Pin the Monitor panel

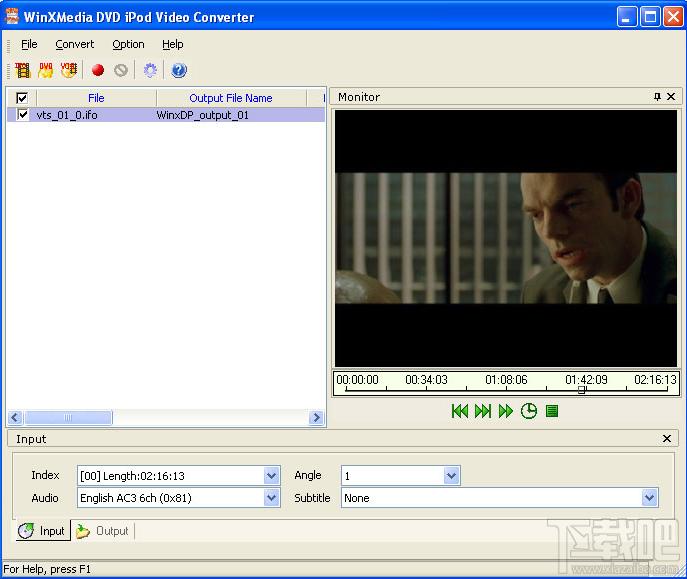(657, 96)
